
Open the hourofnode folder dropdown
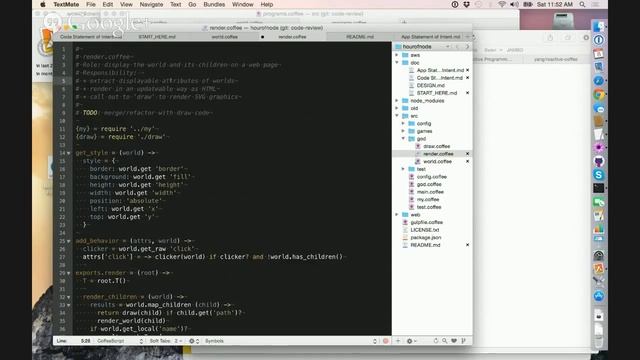[x=422, y=47]
